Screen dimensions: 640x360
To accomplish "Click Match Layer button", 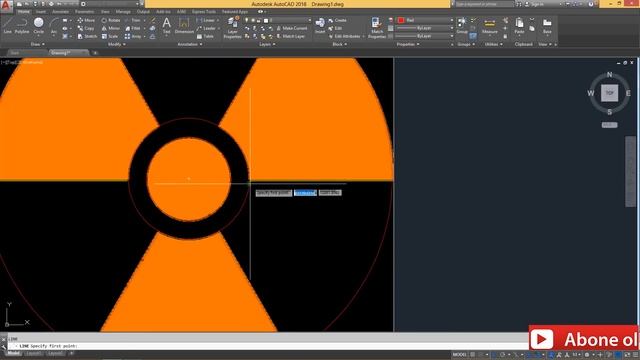I will click(290, 36).
